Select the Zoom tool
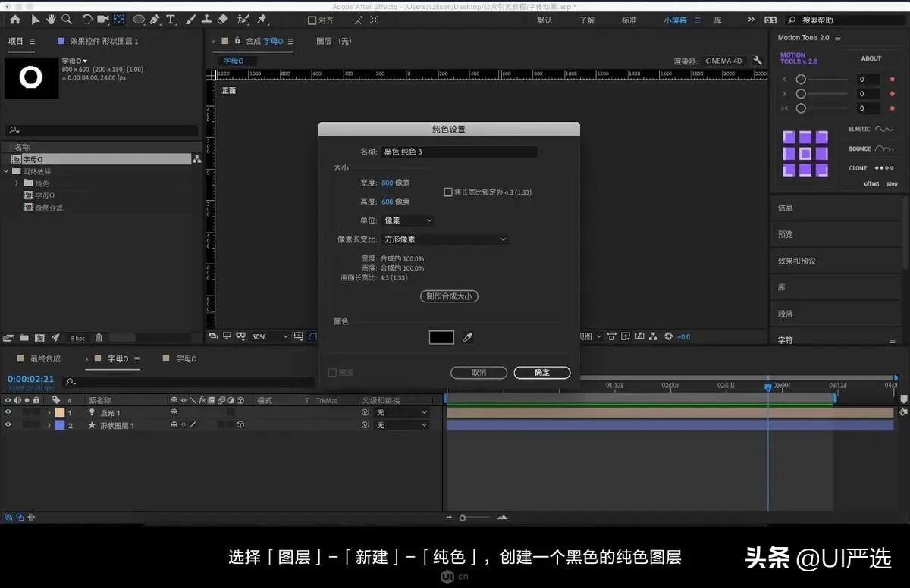Screen dimensions: 910x588 pyautogui.click(x=67, y=20)
